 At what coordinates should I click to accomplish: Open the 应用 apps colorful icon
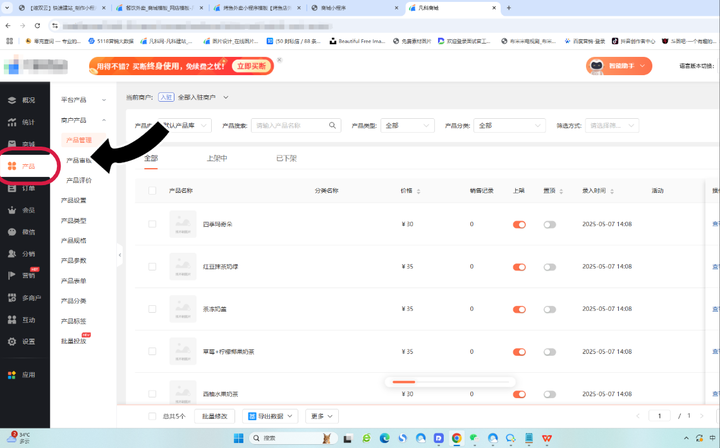point(12,375)
